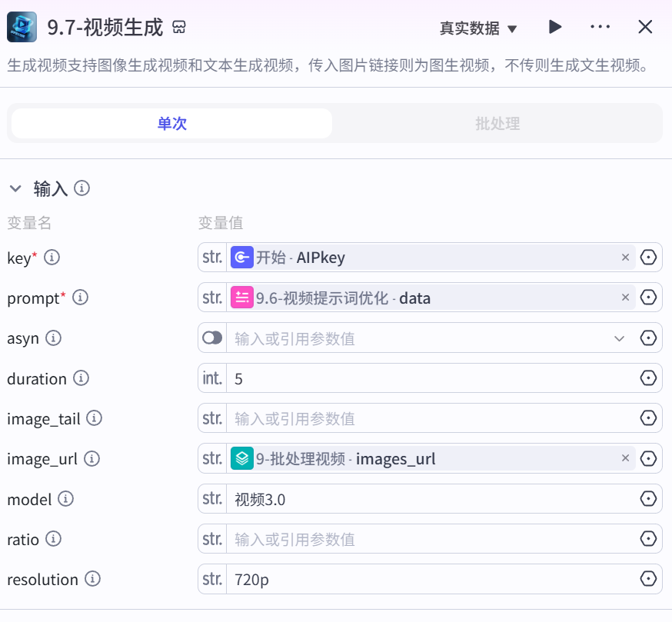672x622 pixels.
Task: Open the variable selector for model
Action: tap(648, 499)
